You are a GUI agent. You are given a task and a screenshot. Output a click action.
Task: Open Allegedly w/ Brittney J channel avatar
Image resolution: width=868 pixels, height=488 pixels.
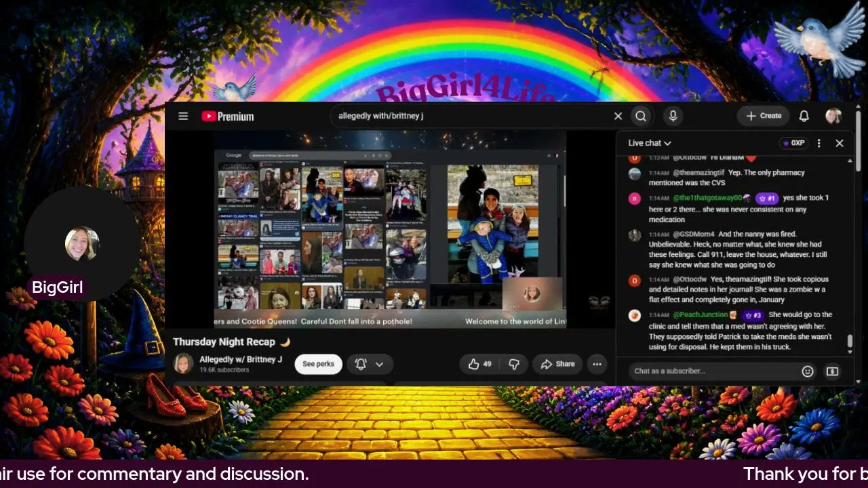pos(183,364)
